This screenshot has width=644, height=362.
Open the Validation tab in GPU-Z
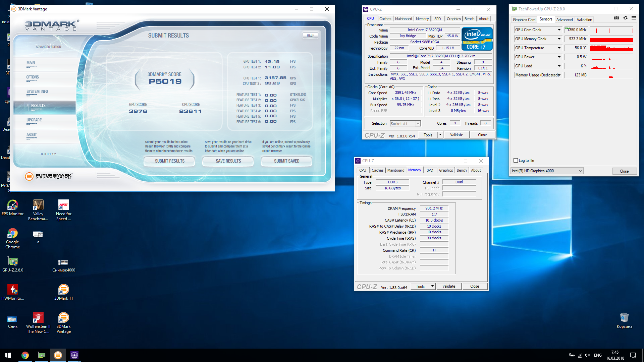[x=584, y=20]
